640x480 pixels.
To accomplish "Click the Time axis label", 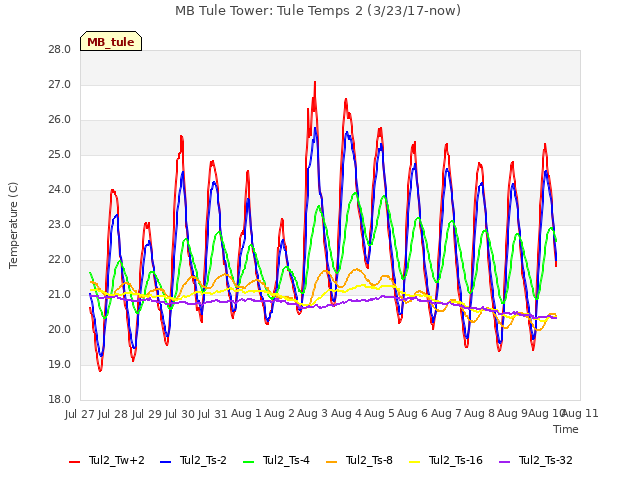I will coord(566,429).
